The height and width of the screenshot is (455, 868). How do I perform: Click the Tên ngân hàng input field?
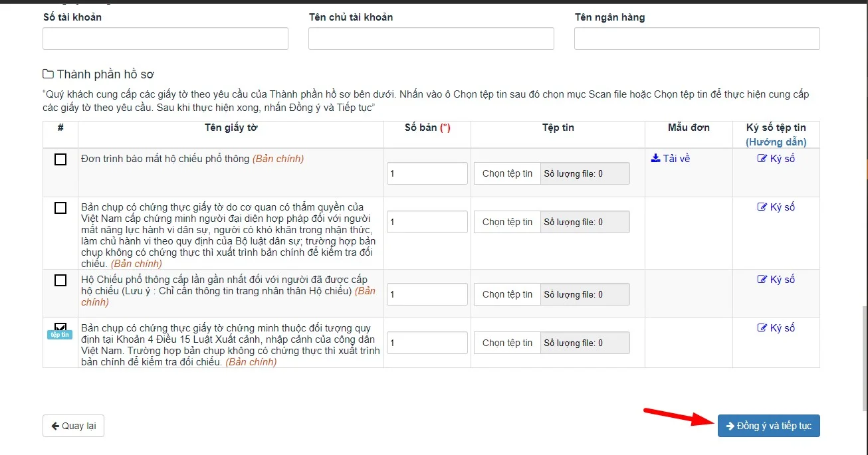click(x=697, y=39)
